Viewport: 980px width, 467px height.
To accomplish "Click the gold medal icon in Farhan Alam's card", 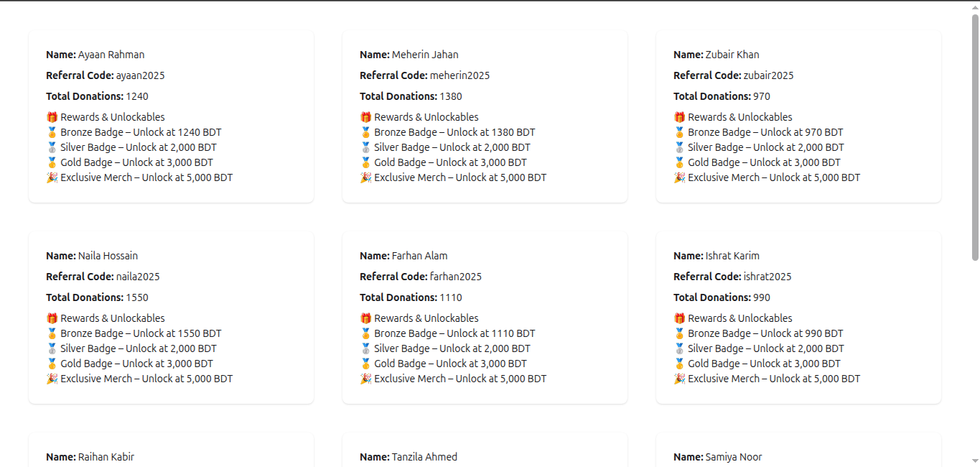I will [365, 364].
